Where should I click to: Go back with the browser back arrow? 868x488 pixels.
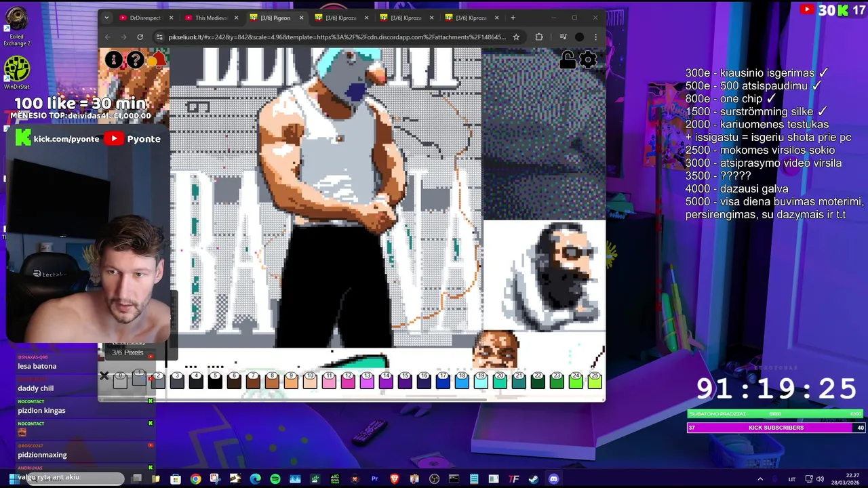coord(107,37)
